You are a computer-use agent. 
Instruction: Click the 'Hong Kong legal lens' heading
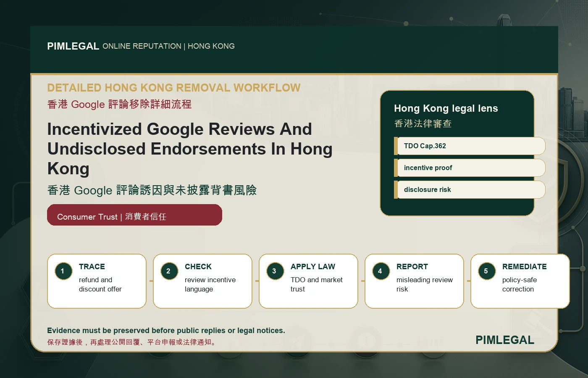(x=446, y=108)
